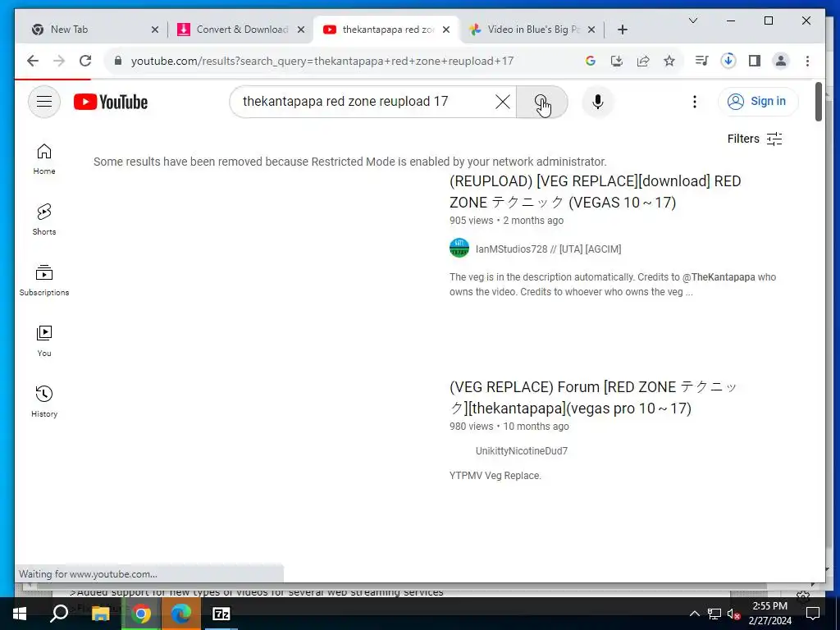Open File Explorer from taskbar
The width and height of the screenshot is (840, 630).
tap(100, 614)
